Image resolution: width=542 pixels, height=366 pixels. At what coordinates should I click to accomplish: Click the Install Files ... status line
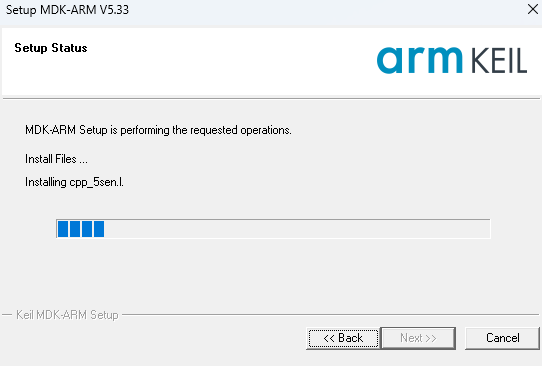point(56,159)
